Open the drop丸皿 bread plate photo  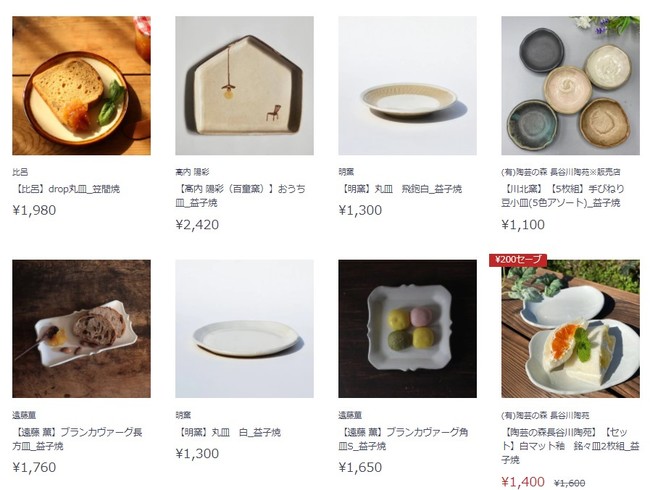click(81, 85)
